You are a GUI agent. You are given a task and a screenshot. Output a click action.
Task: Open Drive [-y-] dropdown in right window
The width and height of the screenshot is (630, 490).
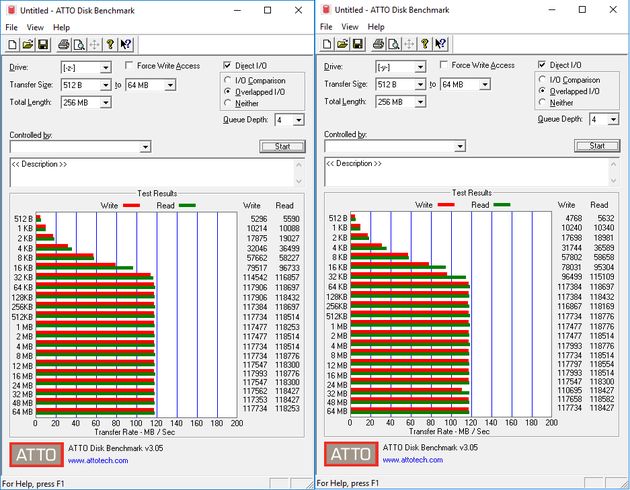420,67
